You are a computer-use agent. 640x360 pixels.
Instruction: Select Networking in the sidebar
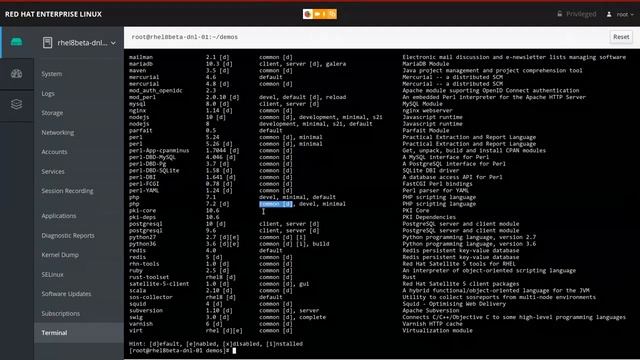pyautogui.click(x=58, y=133)
